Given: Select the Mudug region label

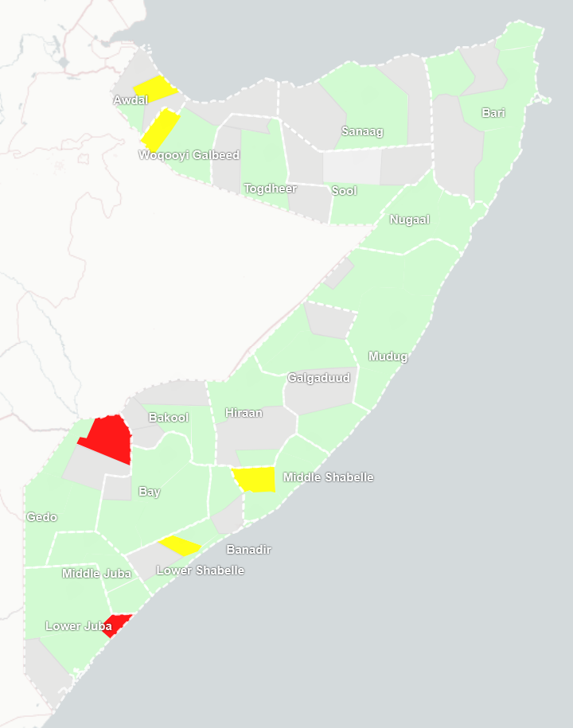Looking at the screenshot, I should click(x=388, y=356).
